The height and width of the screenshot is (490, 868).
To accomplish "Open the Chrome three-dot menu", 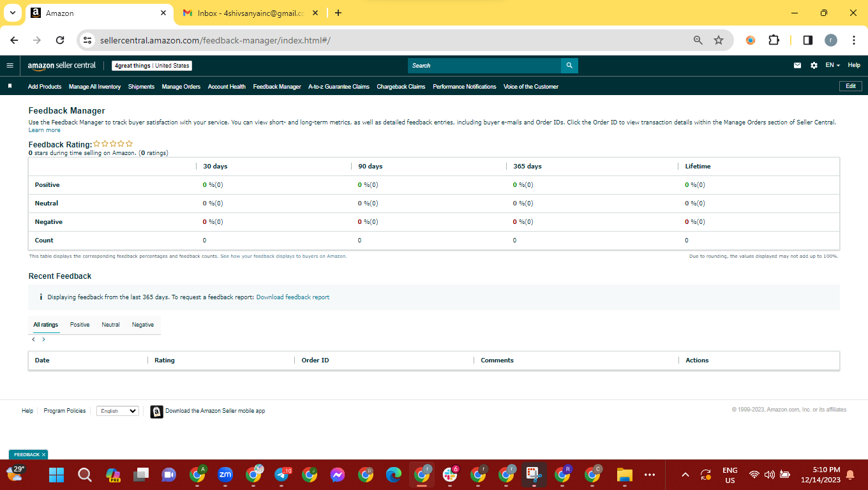I will click(854, 40).
